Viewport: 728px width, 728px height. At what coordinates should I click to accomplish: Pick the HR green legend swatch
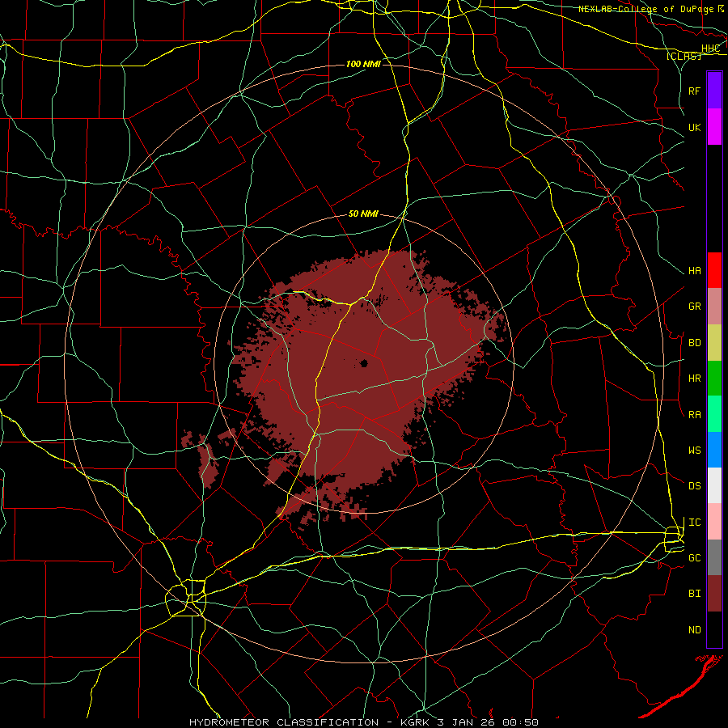tap(714, 379)
